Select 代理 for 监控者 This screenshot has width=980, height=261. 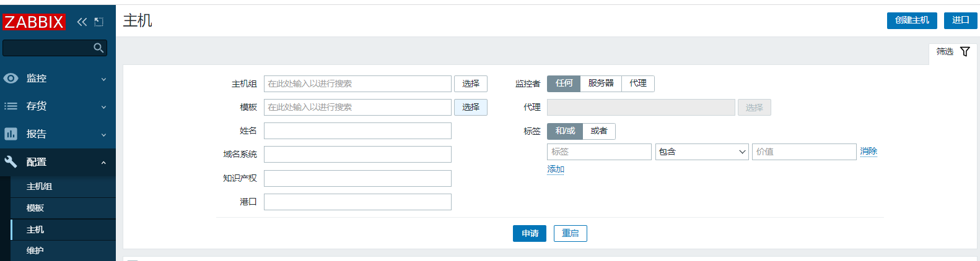pyautogui.click(x=638, y=83)
